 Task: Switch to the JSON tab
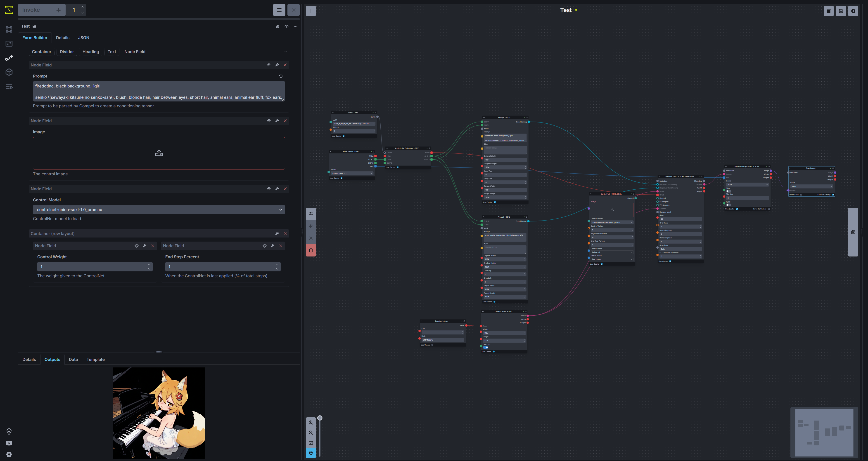tap(83, 38)
